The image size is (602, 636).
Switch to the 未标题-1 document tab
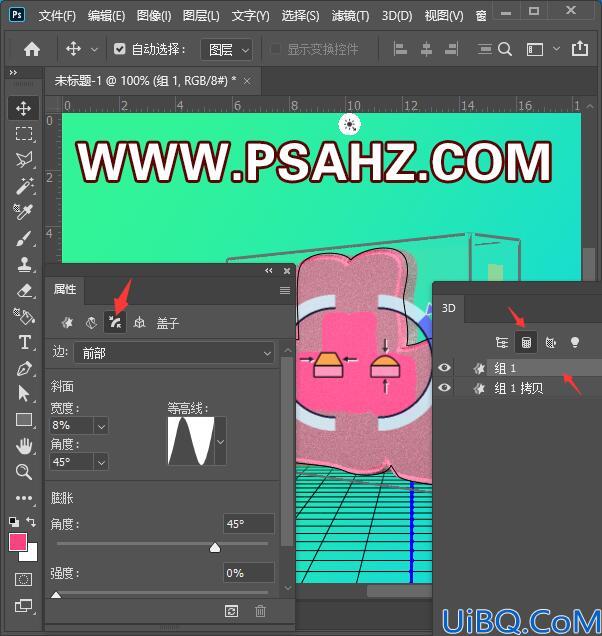pyautogui.click(x=145, y=81)
